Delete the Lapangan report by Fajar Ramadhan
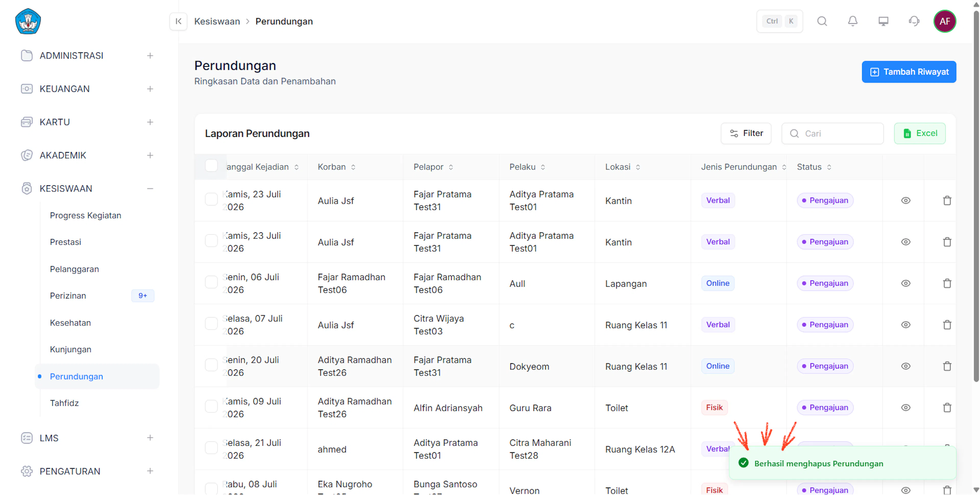 pyautogui.click(x=947, y=283)
